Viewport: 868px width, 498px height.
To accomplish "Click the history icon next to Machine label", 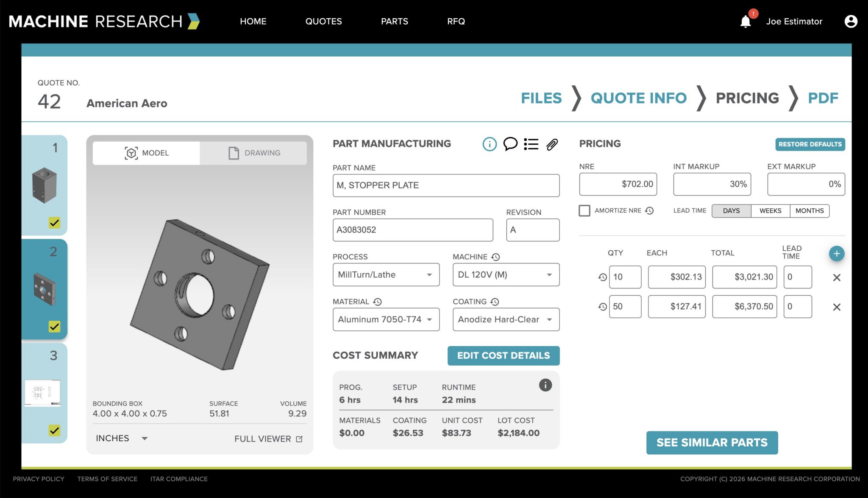I will [495, 257].
